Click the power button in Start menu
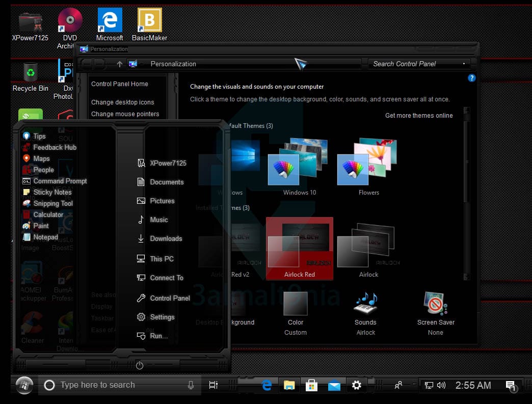 point(140,365)
